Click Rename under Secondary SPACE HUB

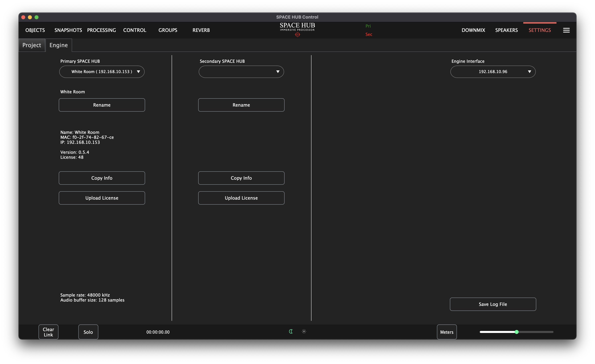[x=241, y=105]
